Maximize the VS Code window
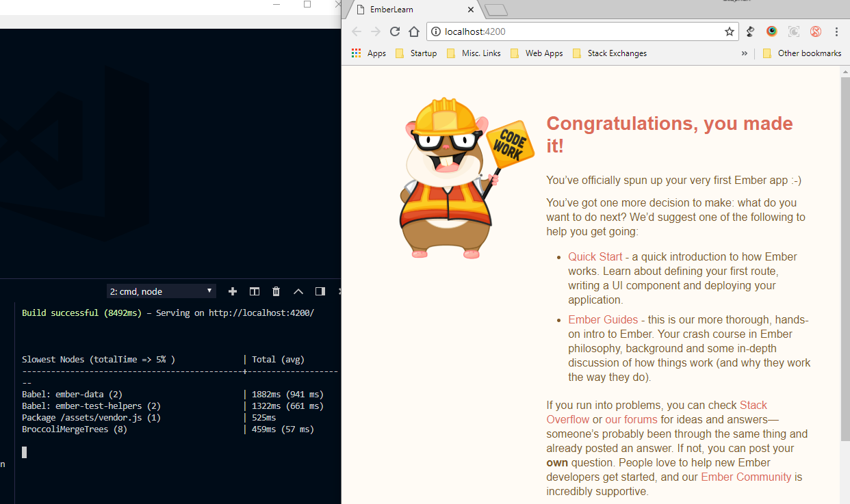Viewport: 850px width, 504px height. click(x=307, y=4)
